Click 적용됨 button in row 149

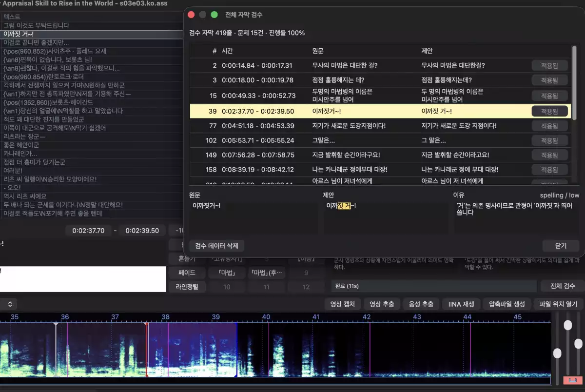tap(549, 155)
